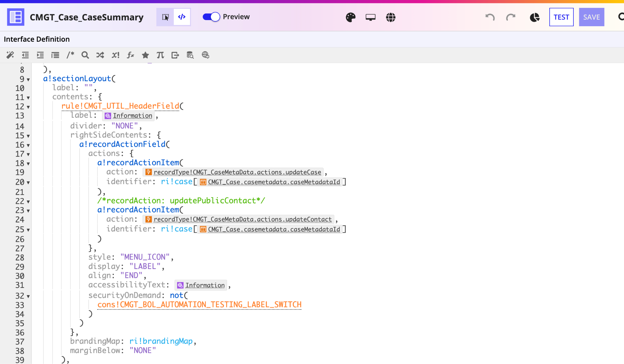Collapse the a!sectionLayout block at line 9

click(28, 80)
